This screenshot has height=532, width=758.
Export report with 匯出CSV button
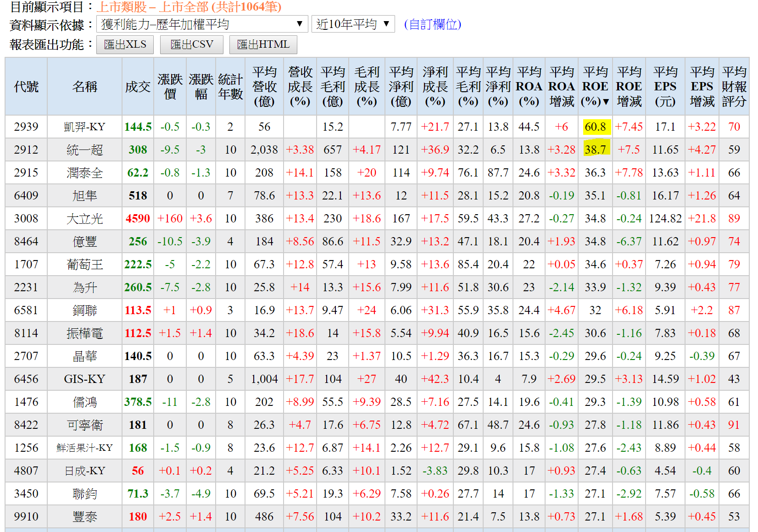192,44
